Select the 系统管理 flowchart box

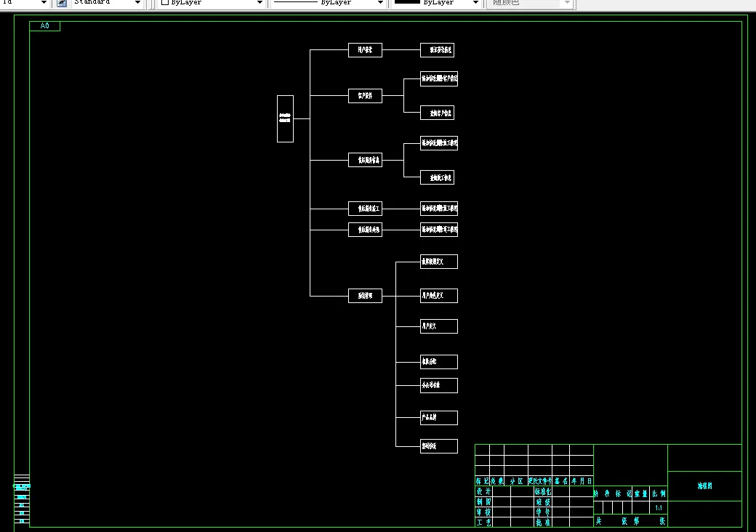pos(365,296)
